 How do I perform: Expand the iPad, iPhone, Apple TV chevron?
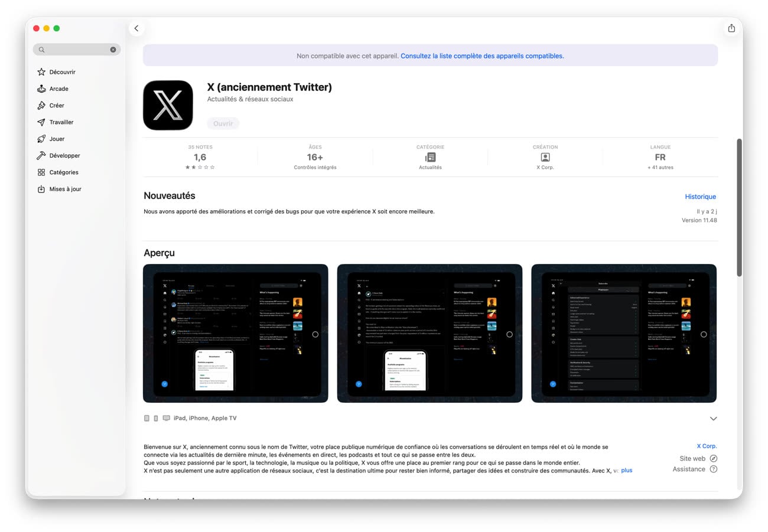click(x=713, y=419)
